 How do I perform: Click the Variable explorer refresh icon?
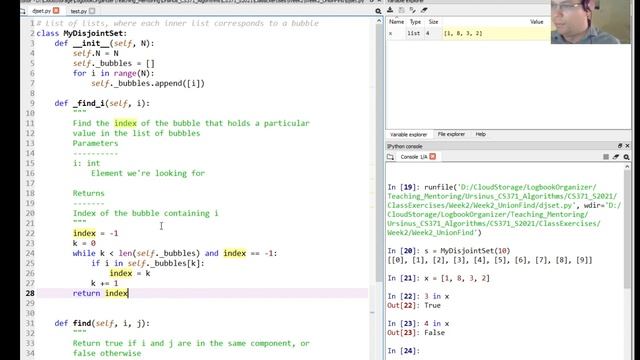(413, 10)
